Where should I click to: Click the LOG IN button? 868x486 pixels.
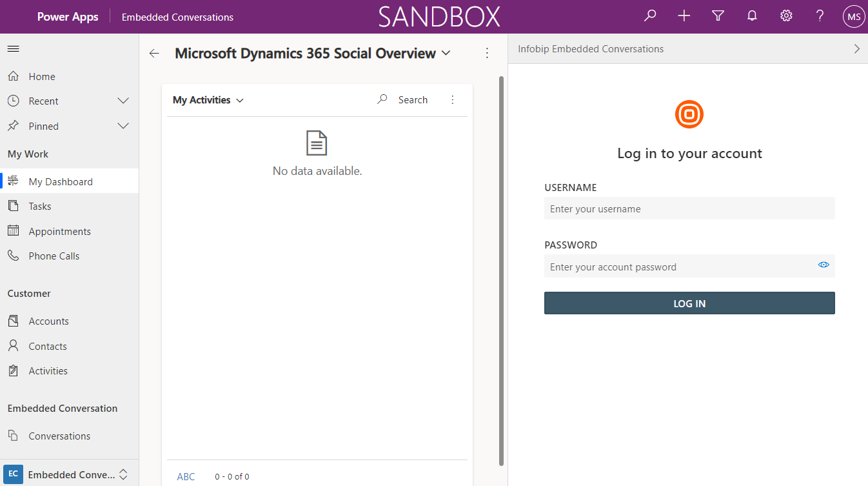pos(689,303)
